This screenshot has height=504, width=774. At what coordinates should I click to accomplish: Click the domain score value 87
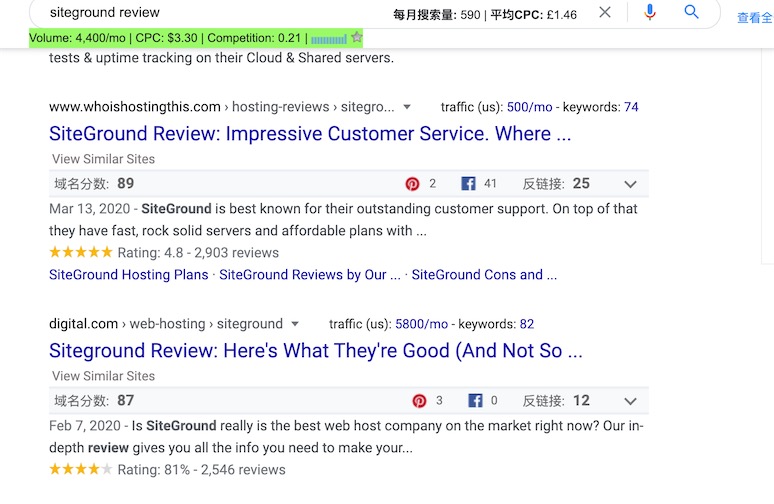(x=125, y=400)
